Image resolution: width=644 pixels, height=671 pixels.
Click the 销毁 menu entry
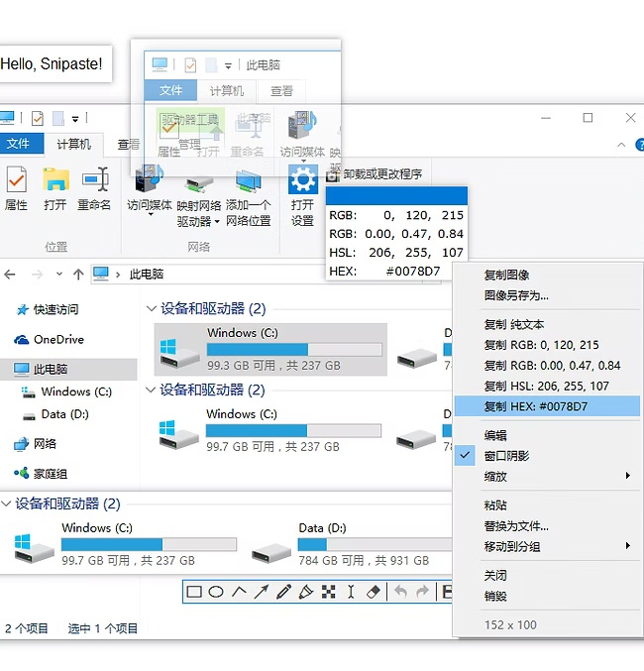[x=495, y=597]
